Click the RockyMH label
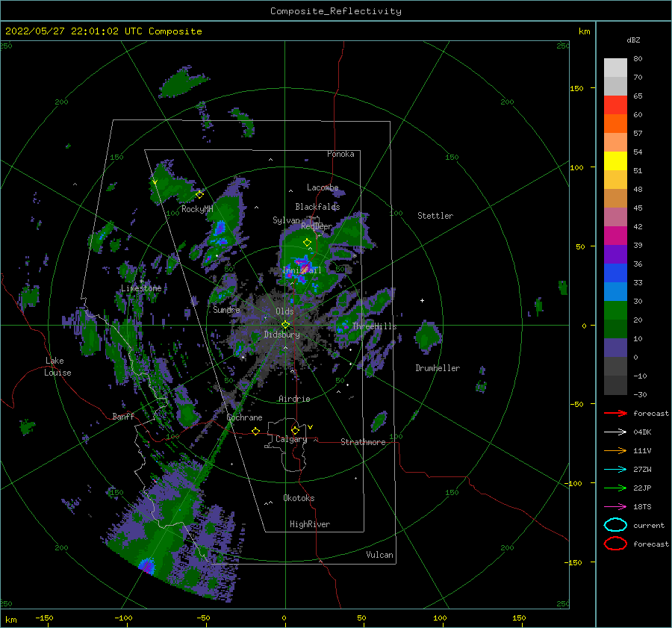The width and height of the screenshot is (672, 628). click(x=197, y=209)
